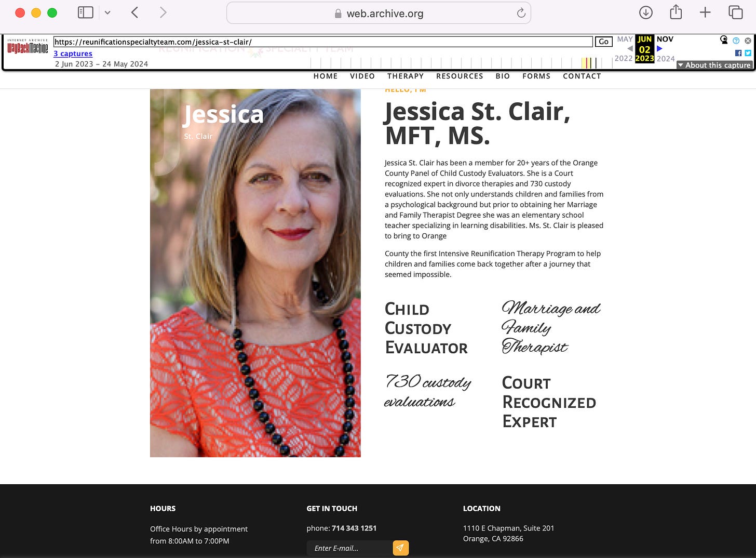This screenshot has height=558, width=756.
Task: Click the 2024 year label
Action: (666, 59)
